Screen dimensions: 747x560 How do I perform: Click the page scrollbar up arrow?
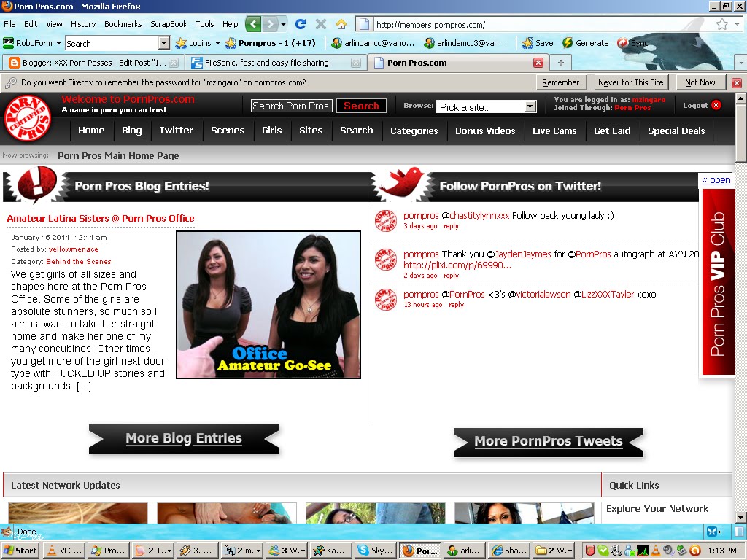pos(741,98)
